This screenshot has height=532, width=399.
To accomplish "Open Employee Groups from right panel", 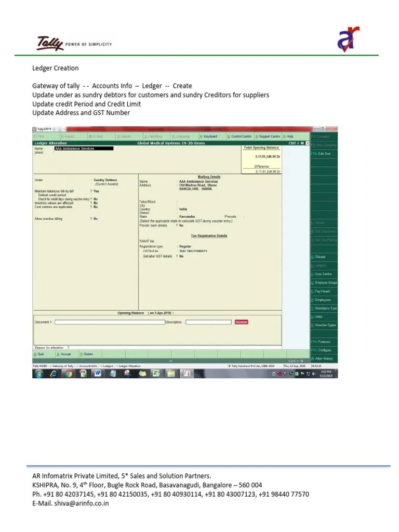I will [324, 283].
